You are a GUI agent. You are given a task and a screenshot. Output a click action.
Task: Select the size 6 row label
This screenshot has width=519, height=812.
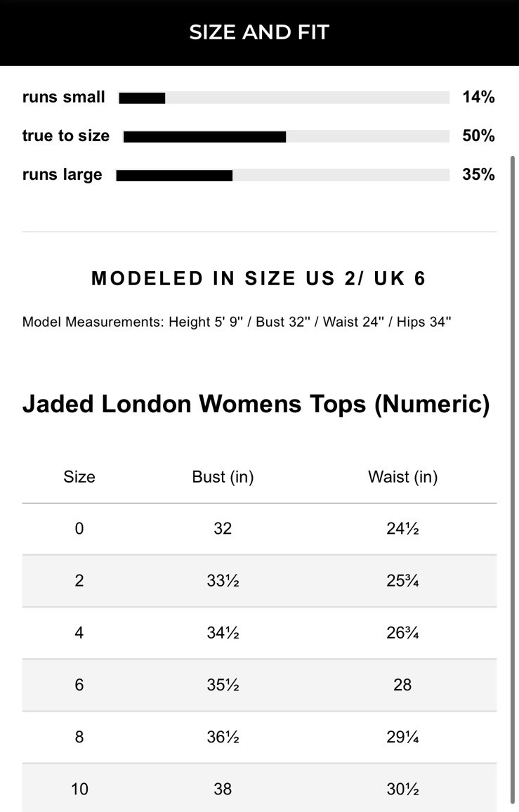(x=79, y=685)
